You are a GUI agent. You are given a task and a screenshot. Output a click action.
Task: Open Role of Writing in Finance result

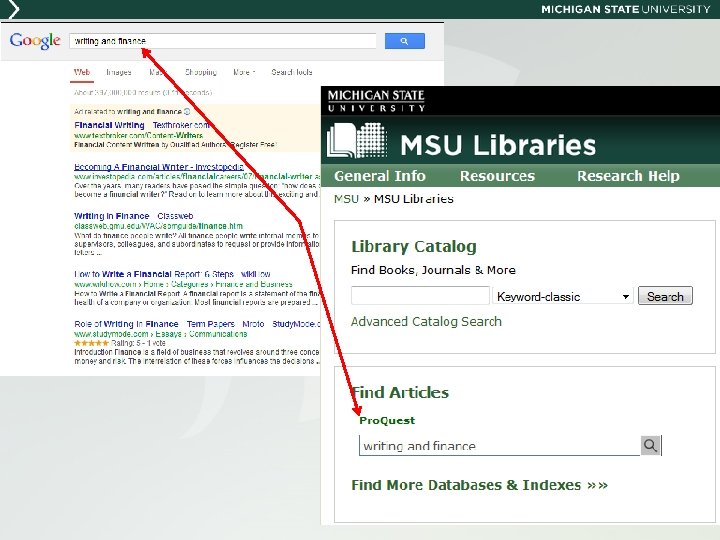point(197,324)
